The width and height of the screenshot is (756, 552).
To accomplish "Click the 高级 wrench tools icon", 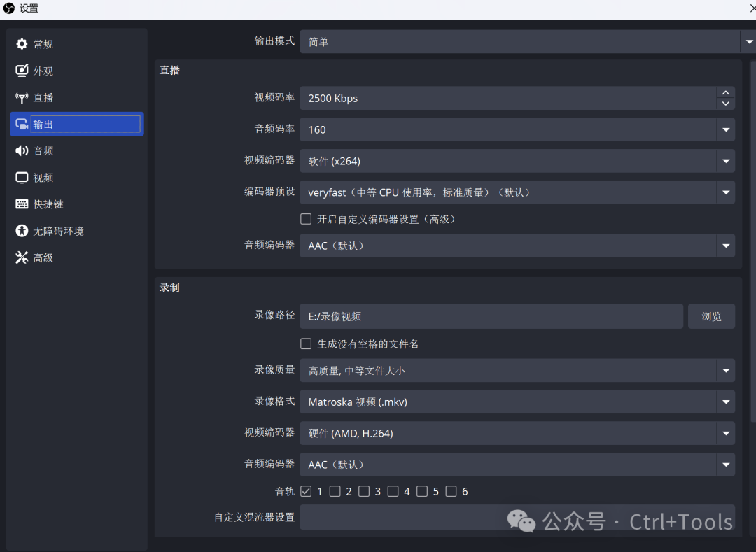I will click(x=22, y=257).
